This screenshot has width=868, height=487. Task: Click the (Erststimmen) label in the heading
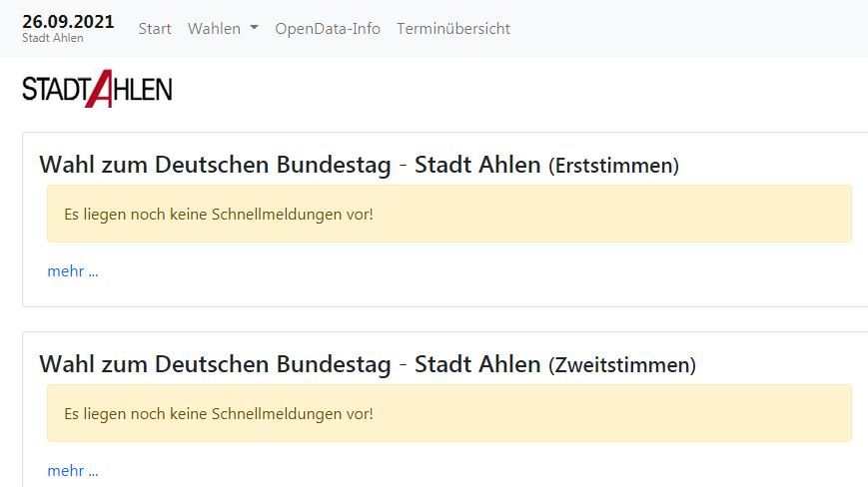coord(613,166)
